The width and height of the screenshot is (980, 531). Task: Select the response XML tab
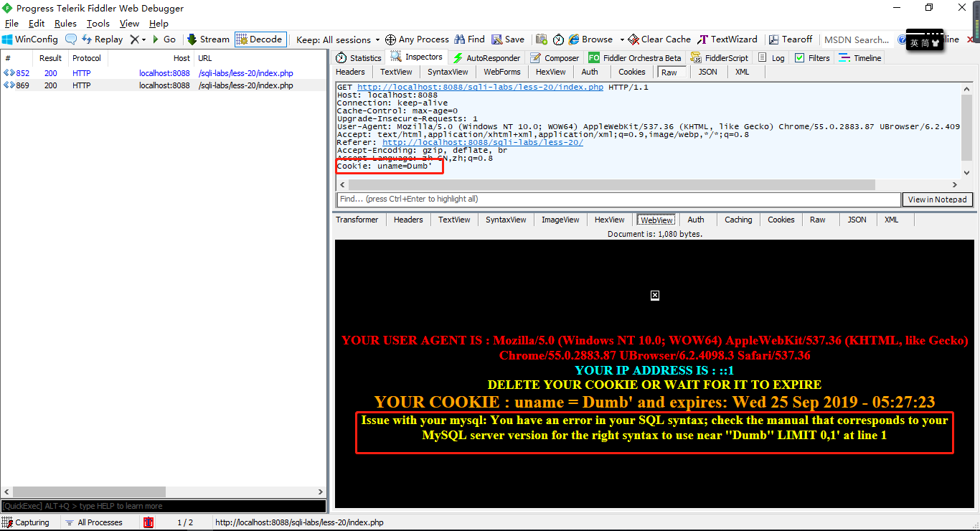(x=891, y=220)
